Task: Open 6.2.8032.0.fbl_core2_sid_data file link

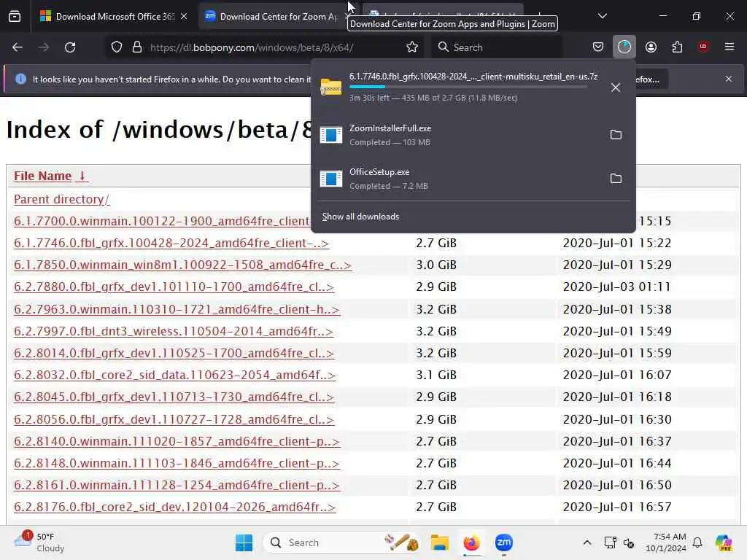Action: tap(175, 375)
